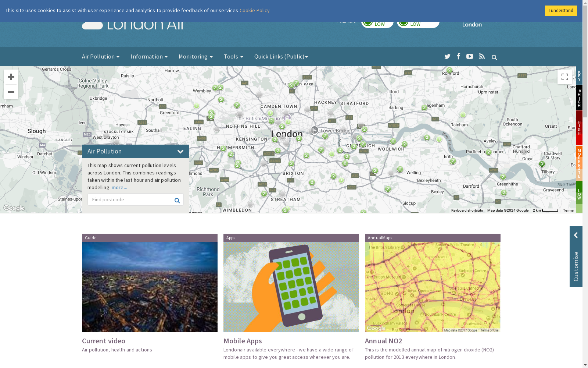Open the Air Pollution menu
Viewport: 588px width, 368px height.
coord(100,56)
